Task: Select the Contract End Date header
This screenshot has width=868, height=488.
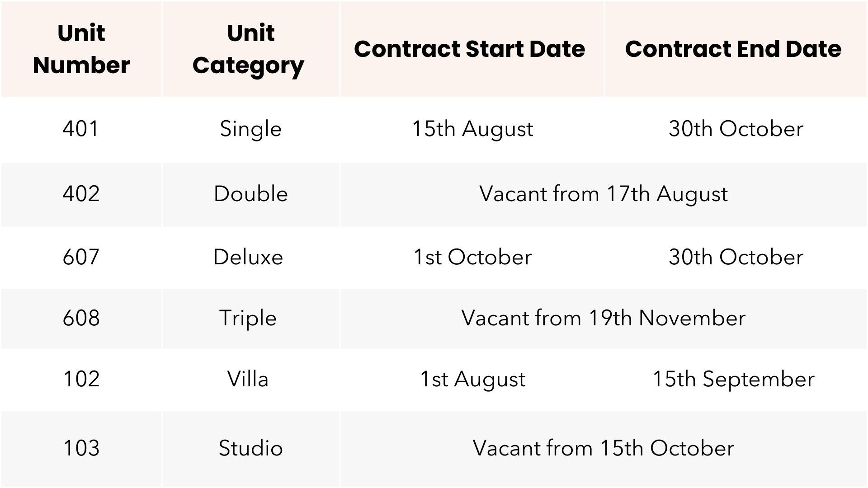Action: pyautogui.click(x=733, y=49)
